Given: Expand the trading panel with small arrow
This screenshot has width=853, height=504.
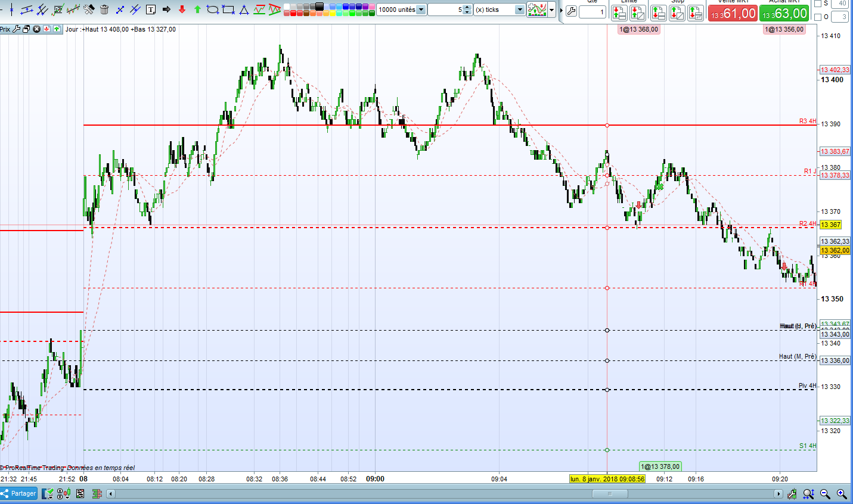Looking at the screenshot, I should pyautogui.click(x=561, y=10).
